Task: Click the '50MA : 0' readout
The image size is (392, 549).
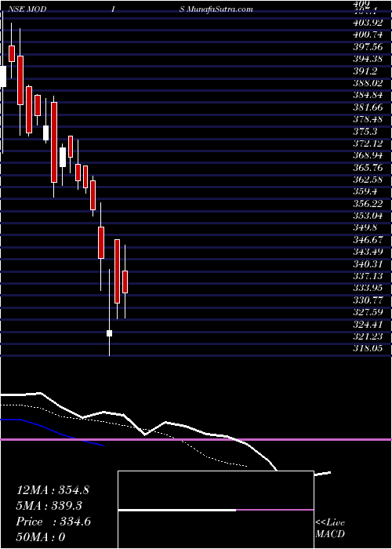Action: point(41,537)
